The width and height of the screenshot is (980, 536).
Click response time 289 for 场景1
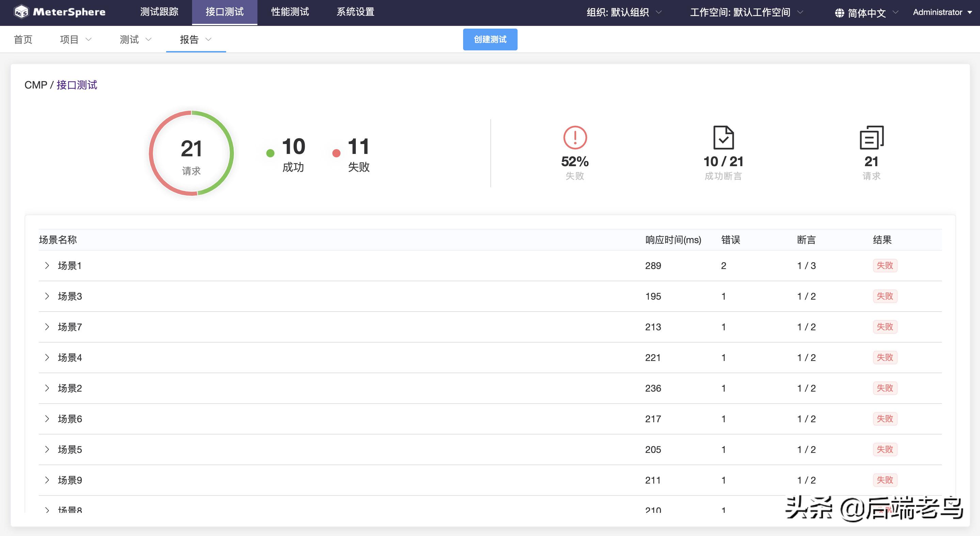(653, 266)
